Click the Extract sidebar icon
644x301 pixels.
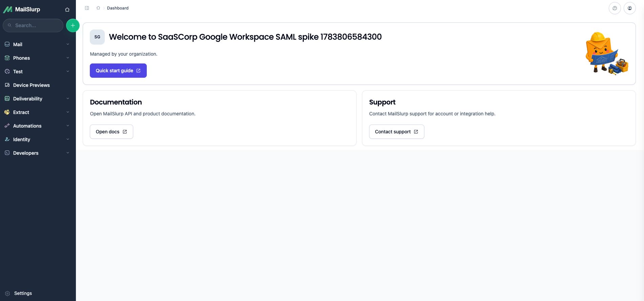pos(7,112)
